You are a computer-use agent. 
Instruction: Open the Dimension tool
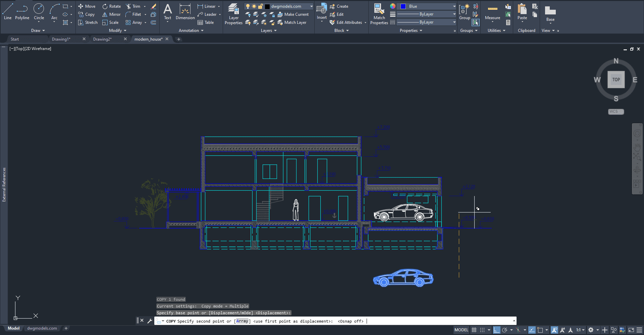(x=185, y=13)
